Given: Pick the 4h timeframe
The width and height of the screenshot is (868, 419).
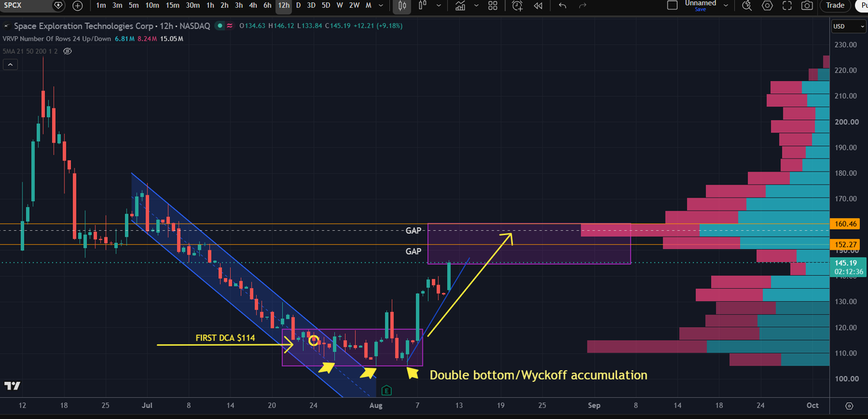Looking at the screenshot, I should [x=253, y=5].
